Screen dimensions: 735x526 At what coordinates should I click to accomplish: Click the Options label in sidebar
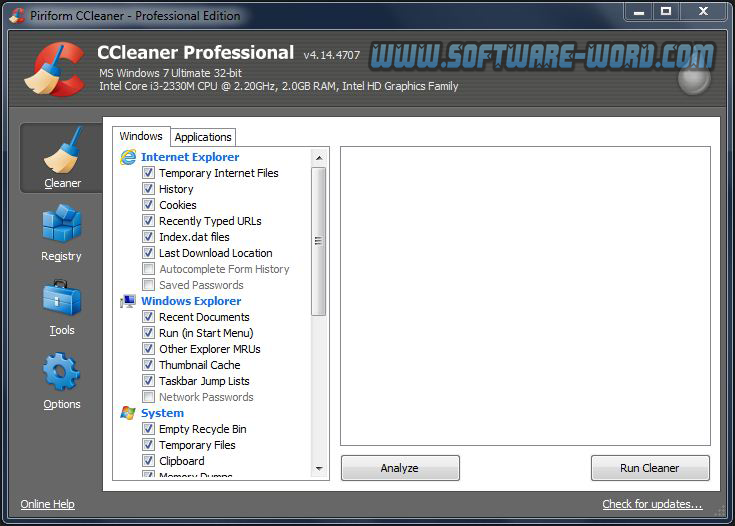click(x=62, y=404)
